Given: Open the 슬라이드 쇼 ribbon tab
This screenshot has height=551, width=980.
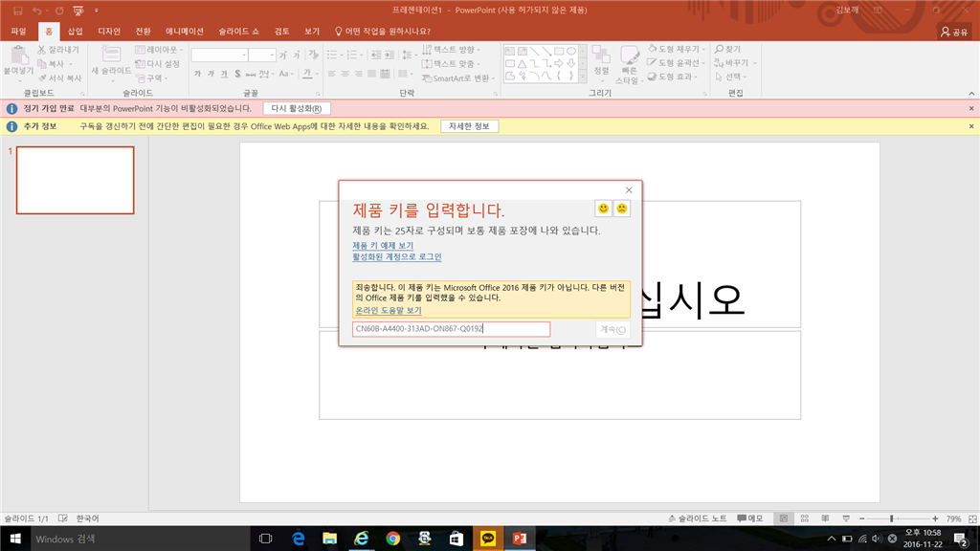Looking at the screenshot, I should pos(238,32).
